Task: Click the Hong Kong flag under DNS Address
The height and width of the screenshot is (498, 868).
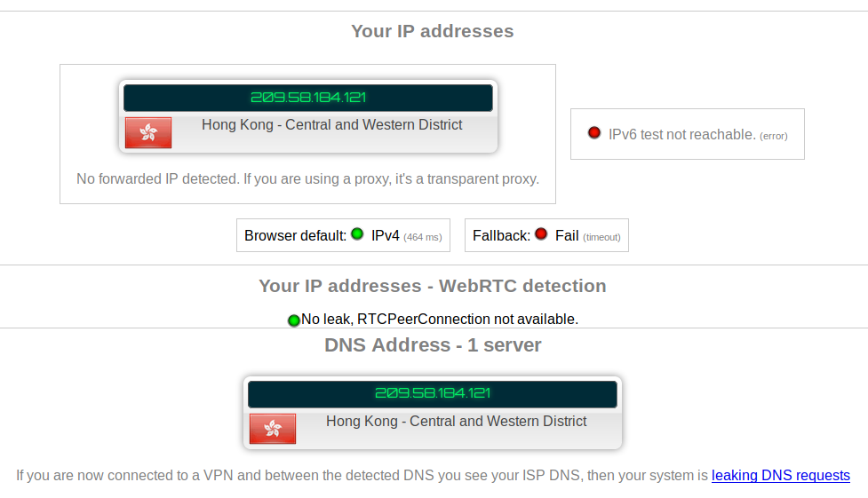Action: click(273, 429)
